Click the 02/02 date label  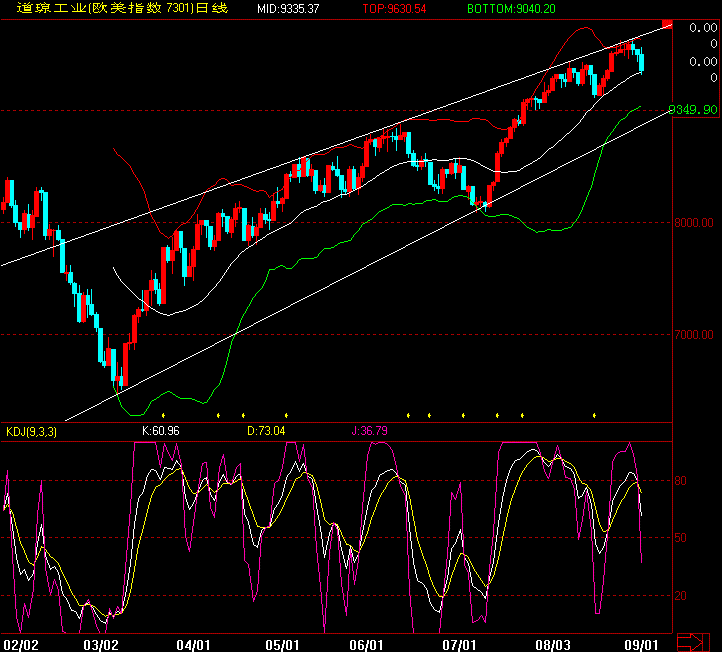[21, 645]
